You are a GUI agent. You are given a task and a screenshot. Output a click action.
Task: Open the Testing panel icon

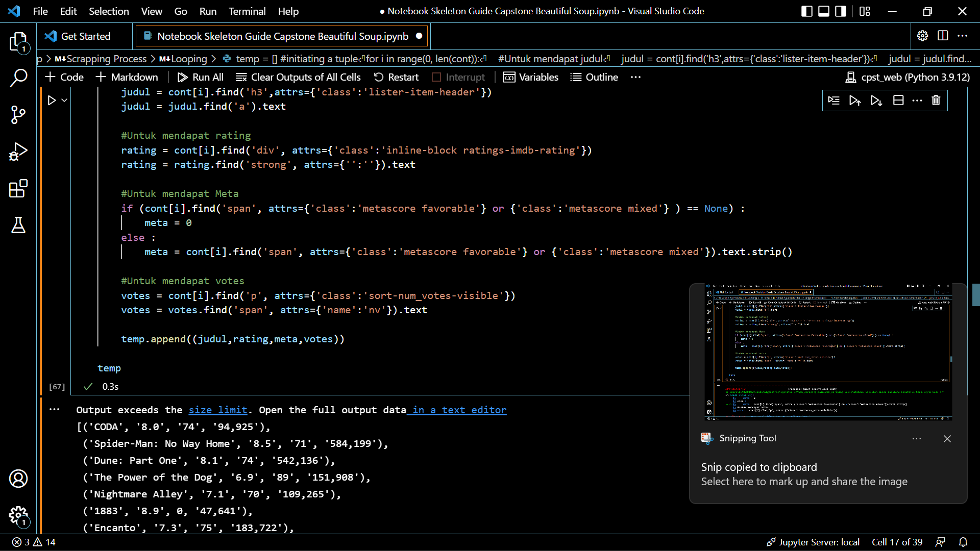[x=18, y=226]
